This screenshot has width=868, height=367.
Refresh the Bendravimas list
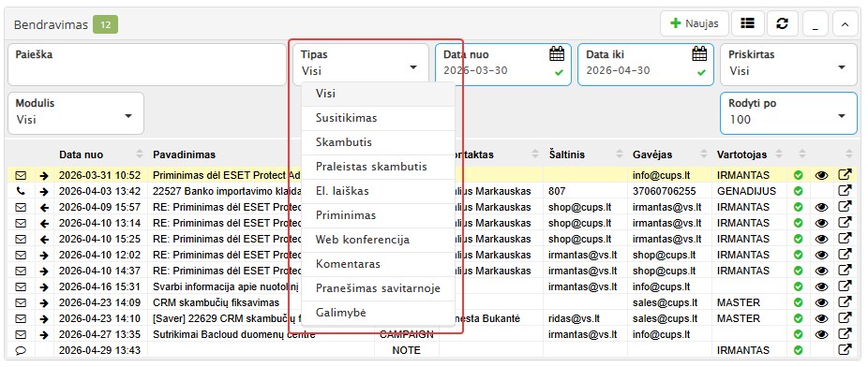click(782, 23)
